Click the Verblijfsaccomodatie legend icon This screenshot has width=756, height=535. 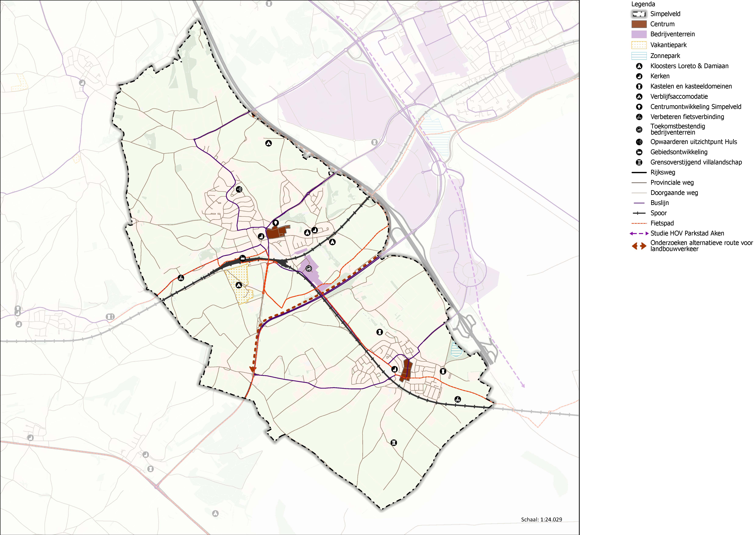pyautogui.click(x=639, y=97)
